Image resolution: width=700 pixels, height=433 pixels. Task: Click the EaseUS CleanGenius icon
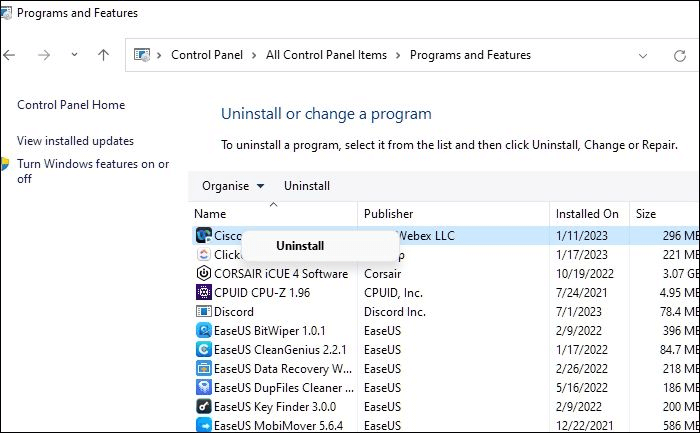click(x=204, y=350)
